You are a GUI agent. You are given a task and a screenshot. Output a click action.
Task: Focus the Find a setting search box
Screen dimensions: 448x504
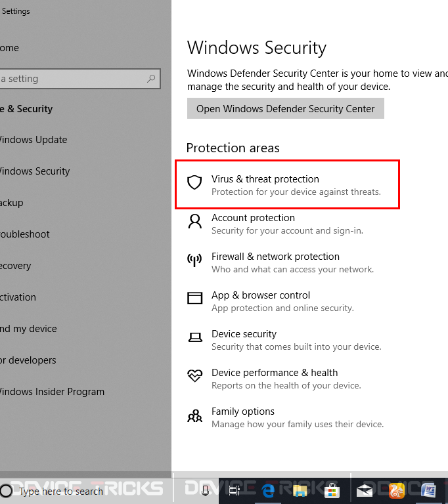click(80, 79)
